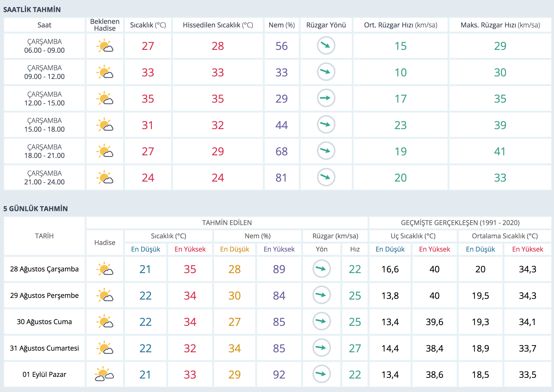
Task: Click the GEÇMİŞTE GERÇEKLEŞEN (1991 - 2020) header
Action: click(460, 222)
